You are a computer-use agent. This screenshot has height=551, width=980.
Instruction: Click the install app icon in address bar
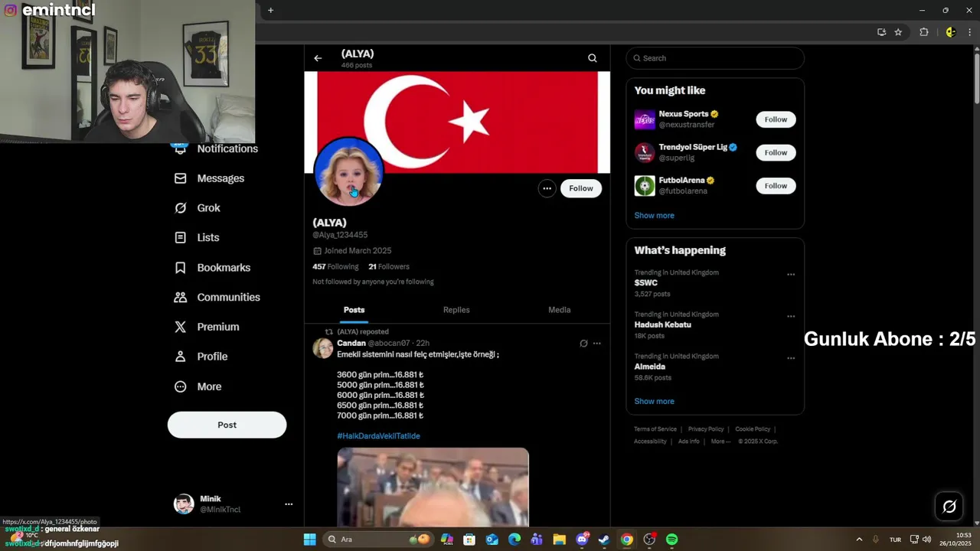[881, 32]
